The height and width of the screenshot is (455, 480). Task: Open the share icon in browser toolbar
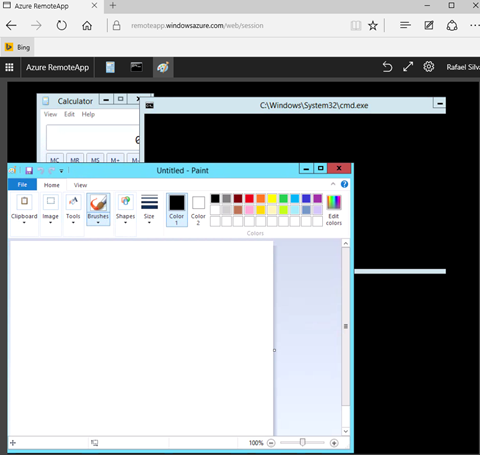coord(452,25)
